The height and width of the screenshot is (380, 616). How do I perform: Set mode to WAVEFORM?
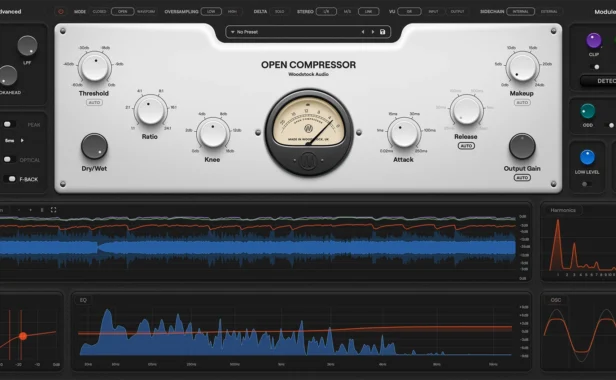coord(146,12)
